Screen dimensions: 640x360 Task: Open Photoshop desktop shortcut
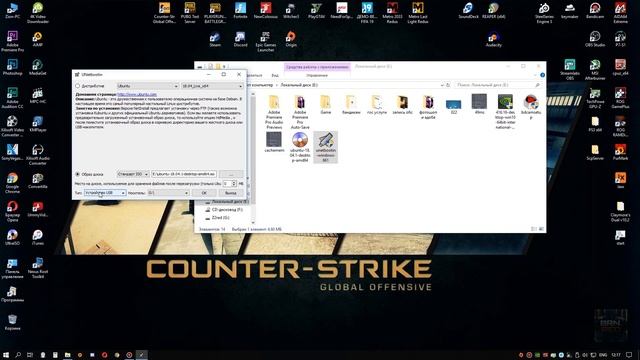point(12,67)
